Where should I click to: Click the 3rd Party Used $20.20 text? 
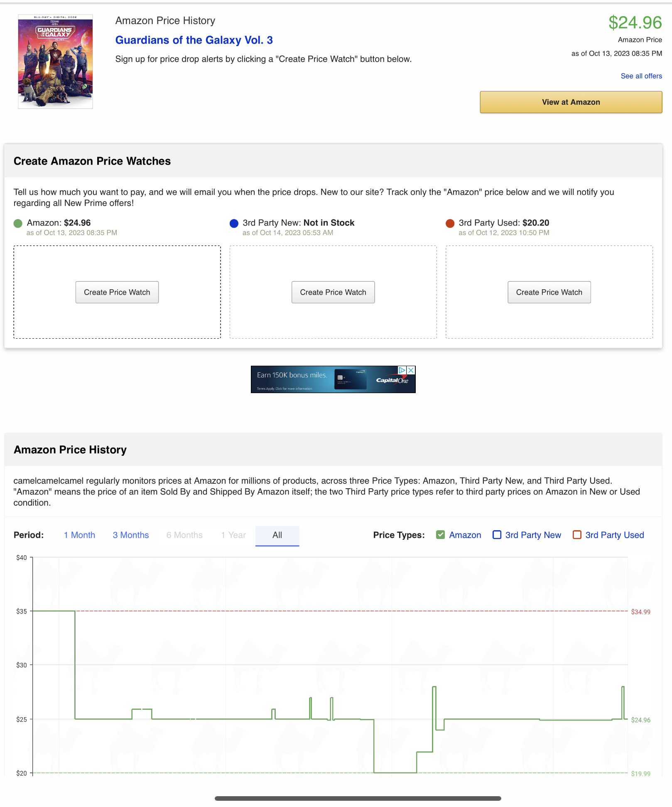pos(504,223)
